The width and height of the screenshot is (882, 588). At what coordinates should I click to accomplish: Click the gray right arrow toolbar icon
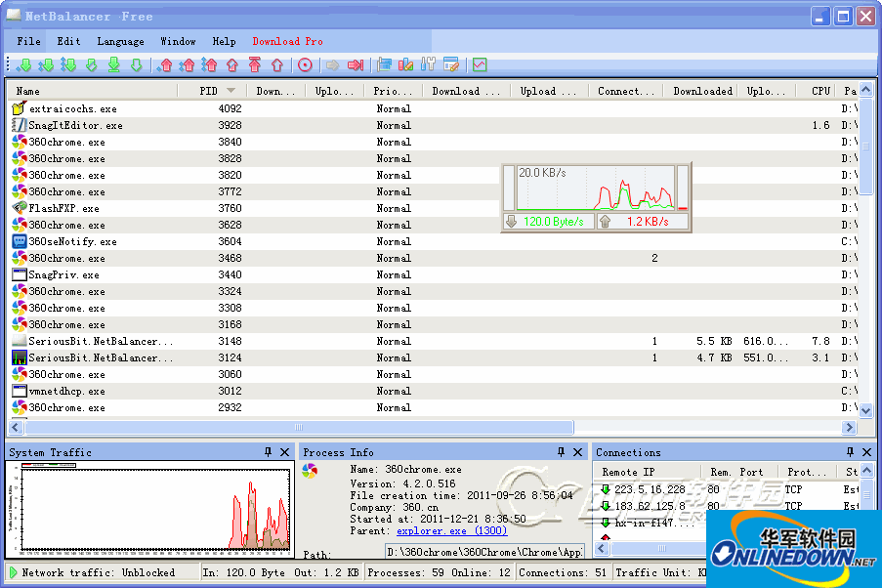[x=332, y=65]
